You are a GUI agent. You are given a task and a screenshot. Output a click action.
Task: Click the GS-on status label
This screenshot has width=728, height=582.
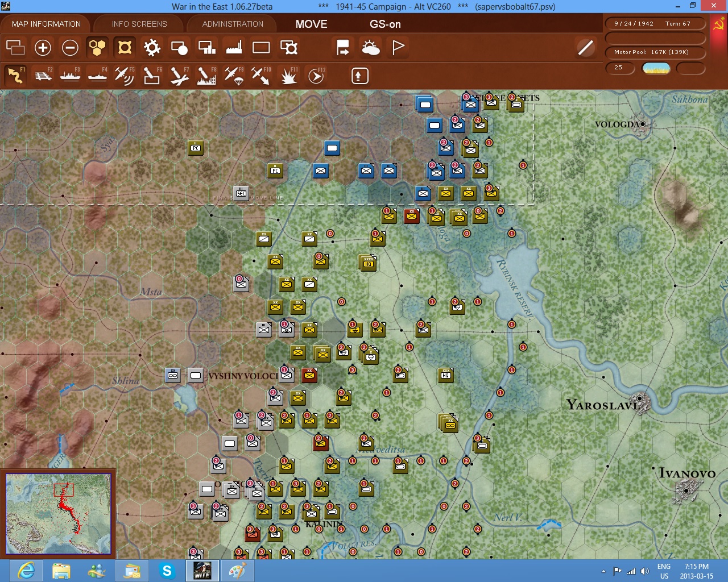[385, 24]
